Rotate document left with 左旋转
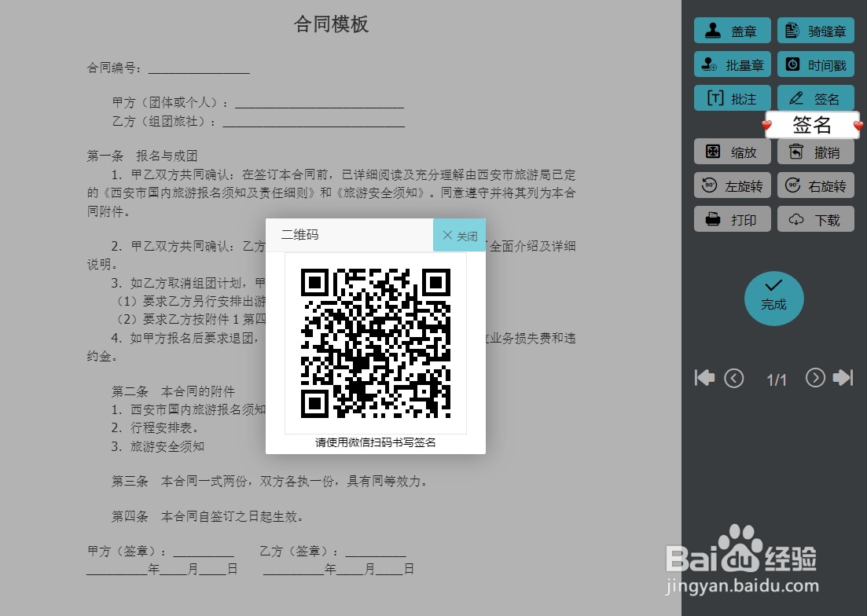867x616 pixels. pos(732,185)
